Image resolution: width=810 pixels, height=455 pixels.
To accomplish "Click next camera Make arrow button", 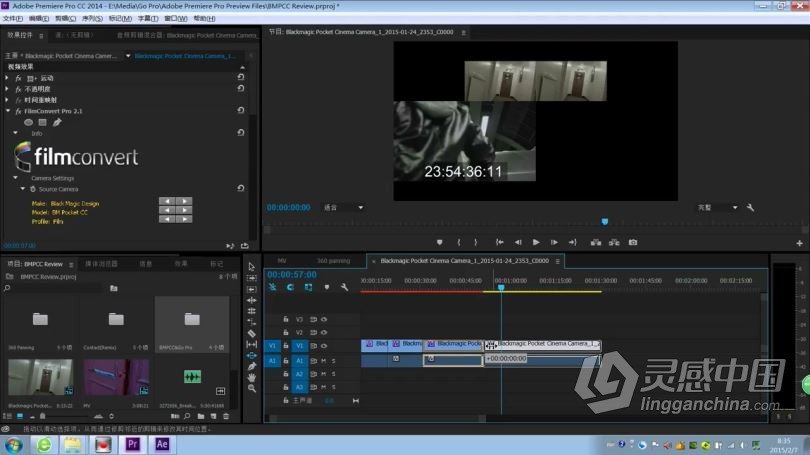I will pos(184,201).
